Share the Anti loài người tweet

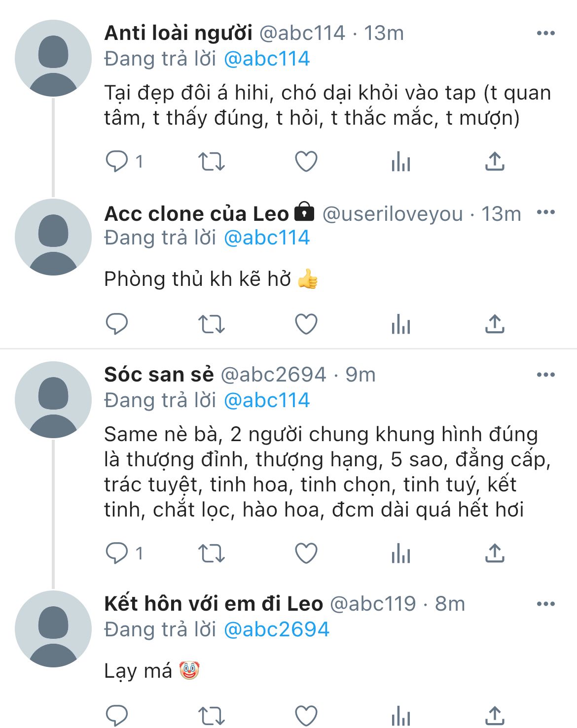[x=495, y=161]
